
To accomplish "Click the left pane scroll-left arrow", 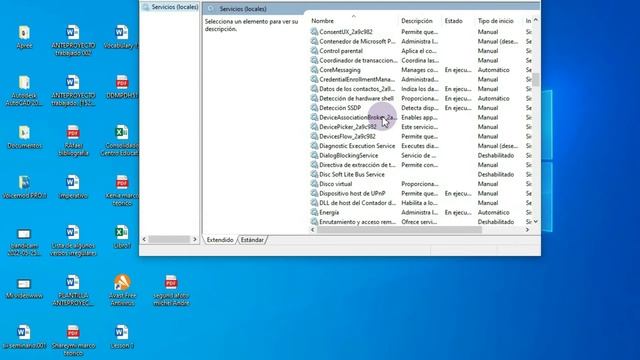I will coord(144,239).
